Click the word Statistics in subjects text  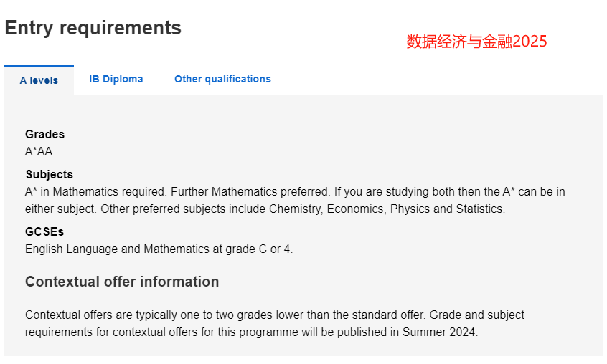pos(481,209)
